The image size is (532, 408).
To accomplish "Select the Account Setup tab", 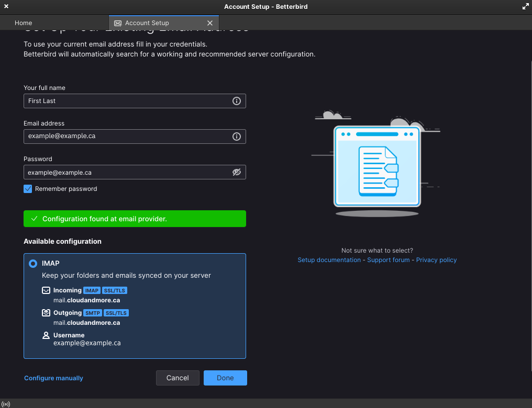I will point(164,23).
